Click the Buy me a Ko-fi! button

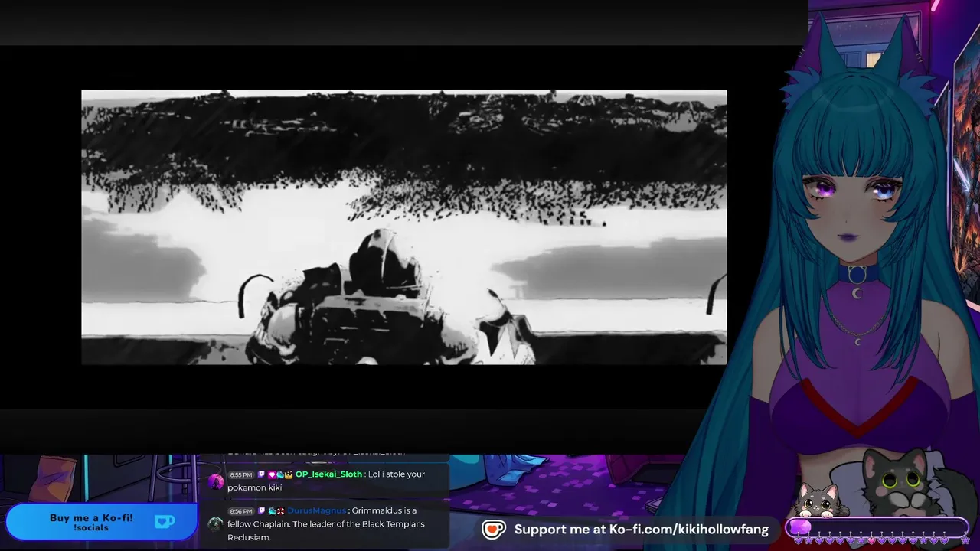(x=100, y=522)
